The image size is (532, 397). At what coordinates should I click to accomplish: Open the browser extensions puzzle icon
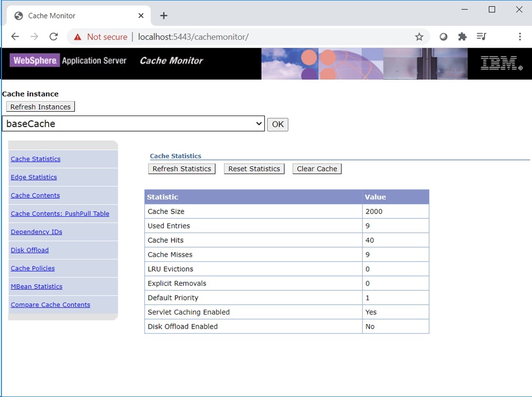[x=462, y=37]
